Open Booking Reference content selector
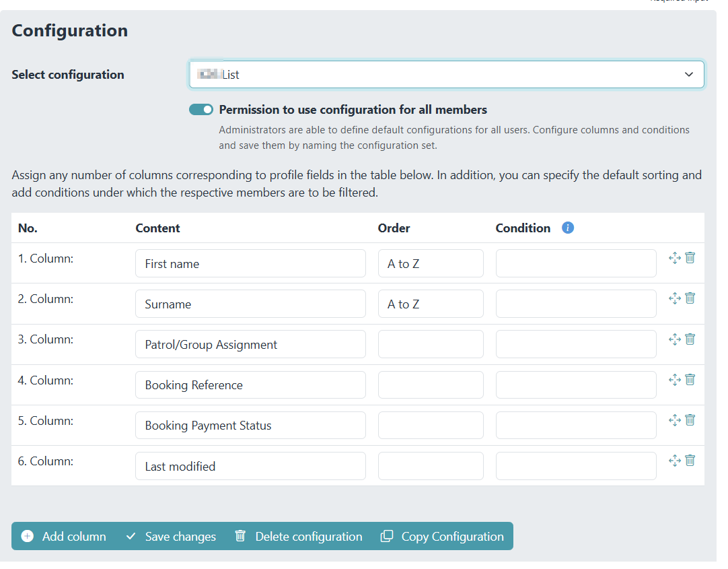Viewport: 728px width, 569px height. tap(250, 384)
